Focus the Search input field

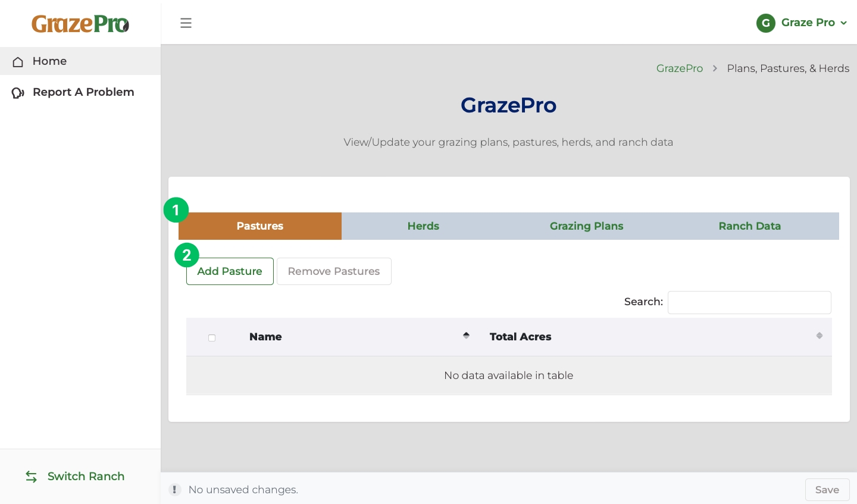[x=749, y=302]
